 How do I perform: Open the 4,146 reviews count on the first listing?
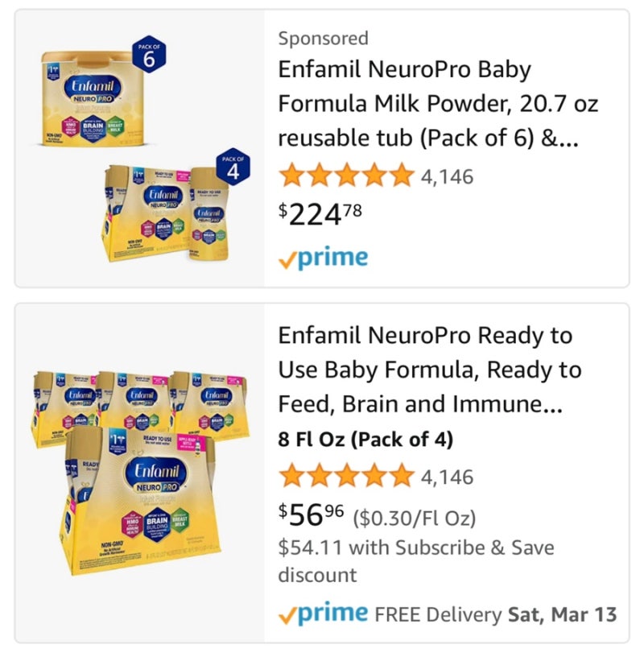[447, 177]
